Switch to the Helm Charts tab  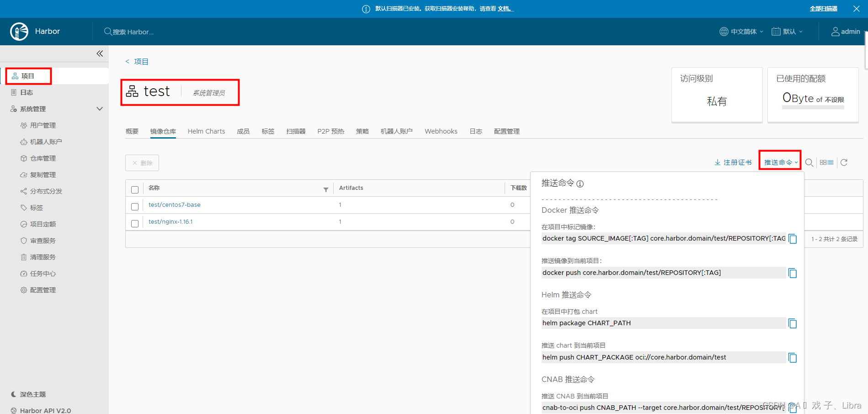coord(207,131)
